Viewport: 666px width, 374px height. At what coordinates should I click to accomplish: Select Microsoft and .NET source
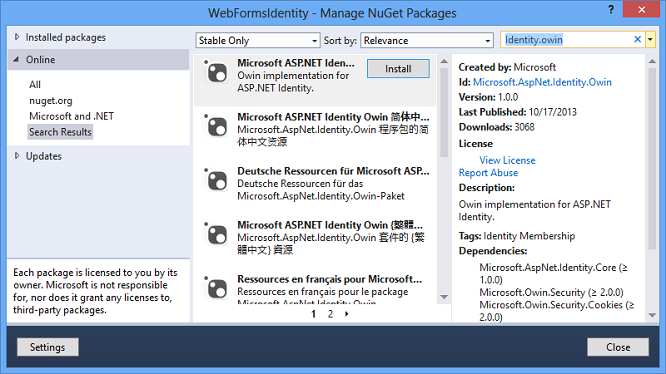(x=71, y=116)
